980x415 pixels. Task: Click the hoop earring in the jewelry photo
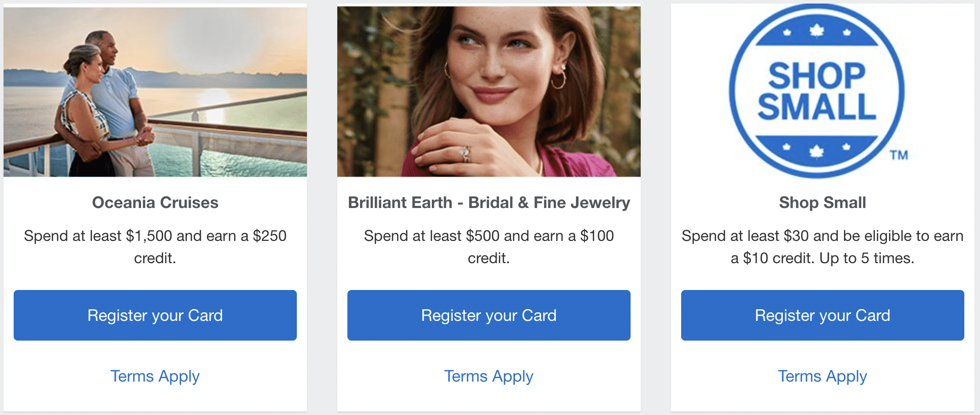pos(558,79)
